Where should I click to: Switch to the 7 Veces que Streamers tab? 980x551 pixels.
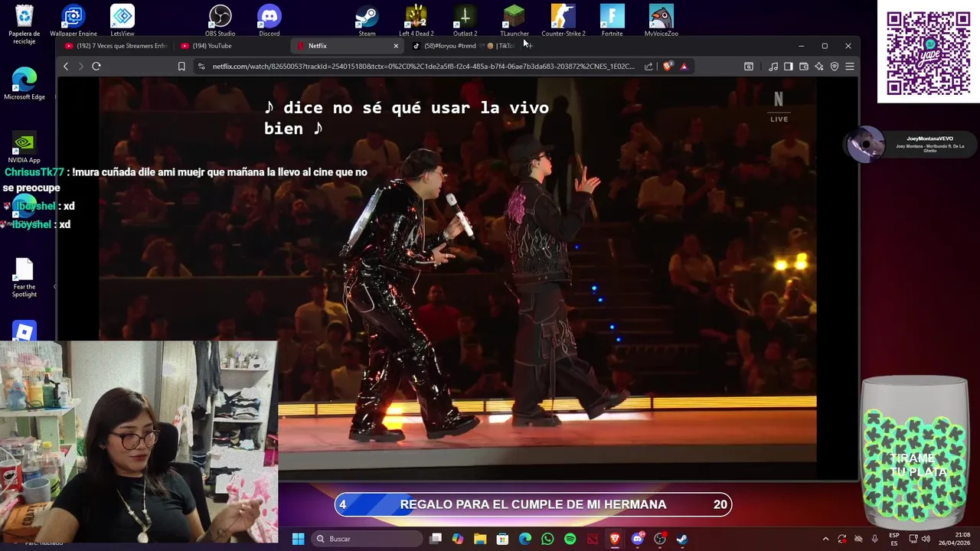(x=116, y=46)
